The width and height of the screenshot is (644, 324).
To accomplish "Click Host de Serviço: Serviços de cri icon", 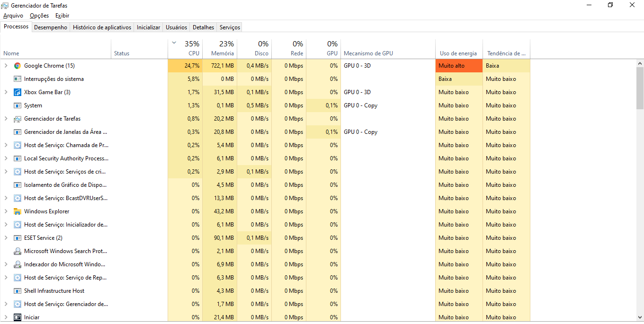I will [x=18, y=172].
